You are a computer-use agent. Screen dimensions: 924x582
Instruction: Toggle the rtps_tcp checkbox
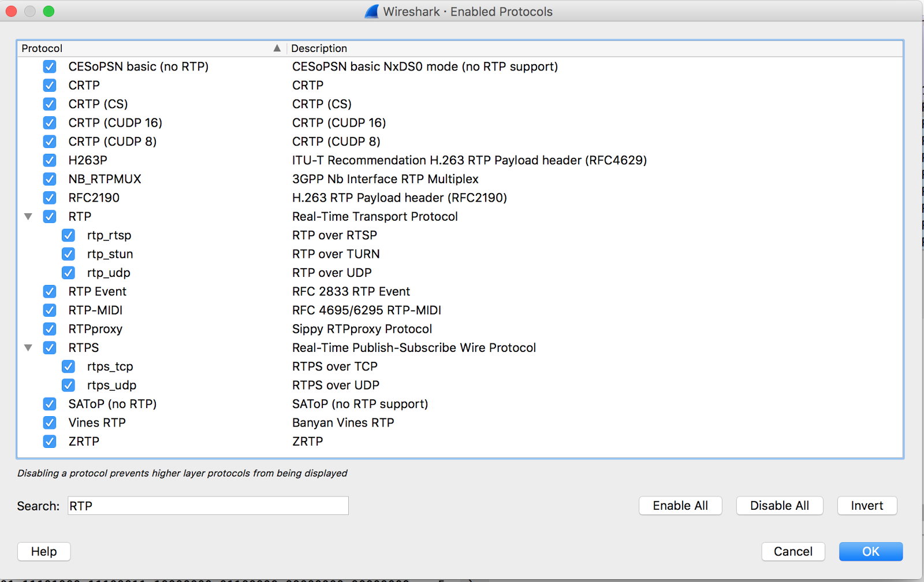click(69, 366)
